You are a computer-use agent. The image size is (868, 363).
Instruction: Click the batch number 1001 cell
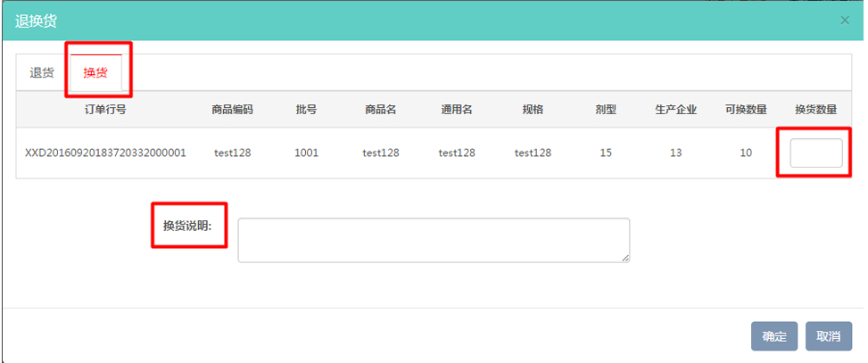point(306,153)
